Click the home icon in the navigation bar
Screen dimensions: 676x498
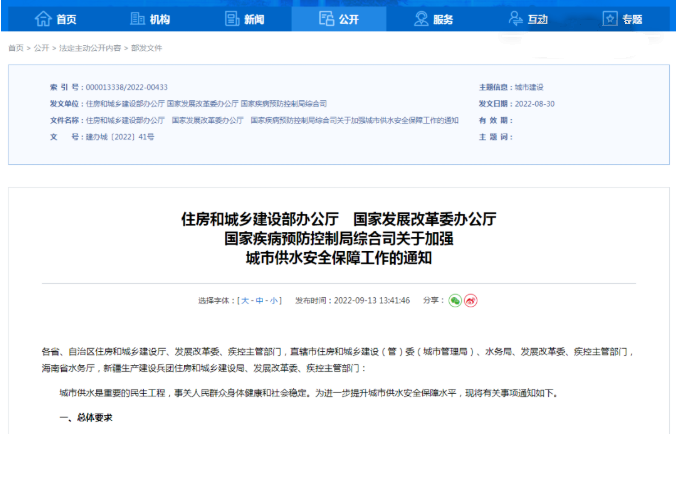[43, 19]
